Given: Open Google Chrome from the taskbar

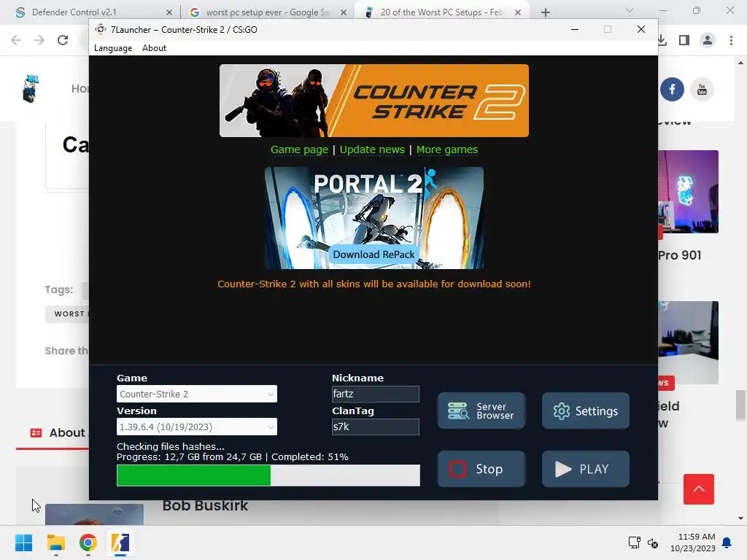Looking at the screenshot, I should [x=88, y=542].
